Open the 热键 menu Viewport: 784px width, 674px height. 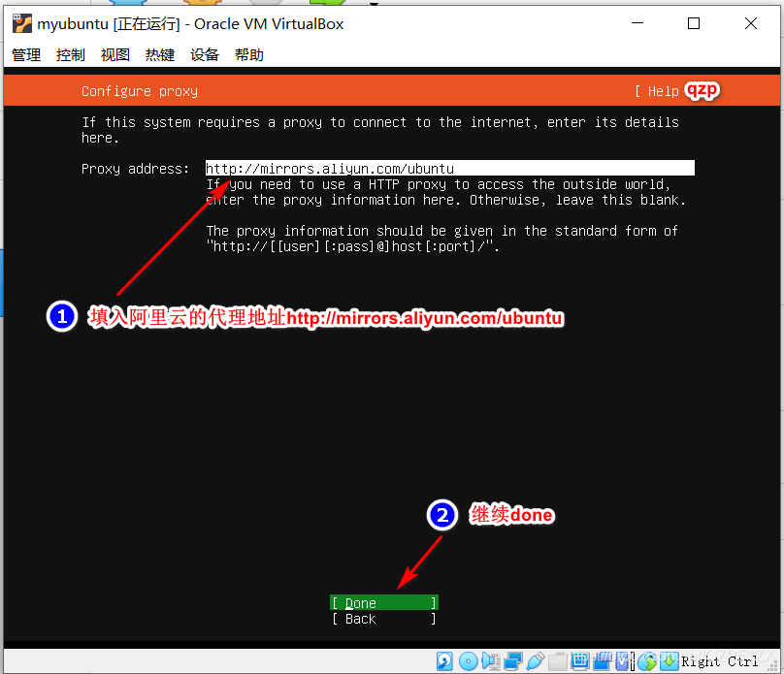pyautogui.click(x=160, y=54)
